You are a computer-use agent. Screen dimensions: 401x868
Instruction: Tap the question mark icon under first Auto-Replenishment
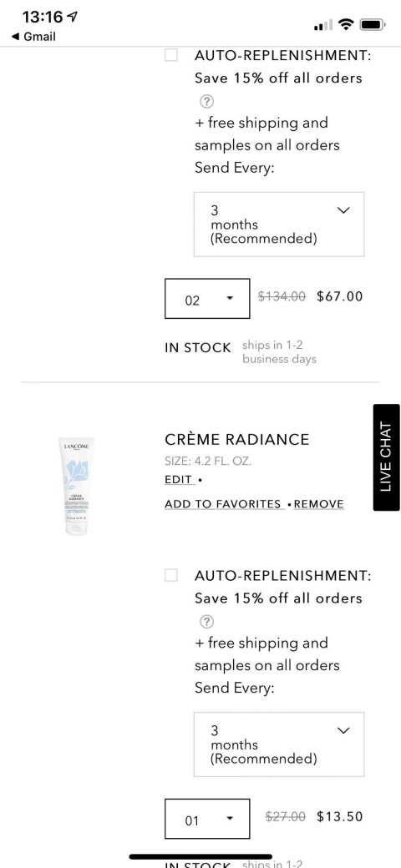[206, 101]
